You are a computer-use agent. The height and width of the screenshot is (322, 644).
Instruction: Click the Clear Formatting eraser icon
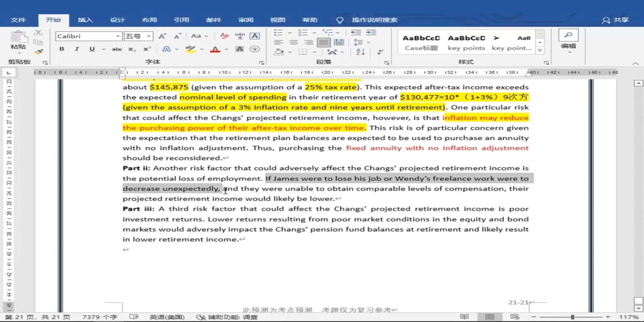(x=225, y=36)
